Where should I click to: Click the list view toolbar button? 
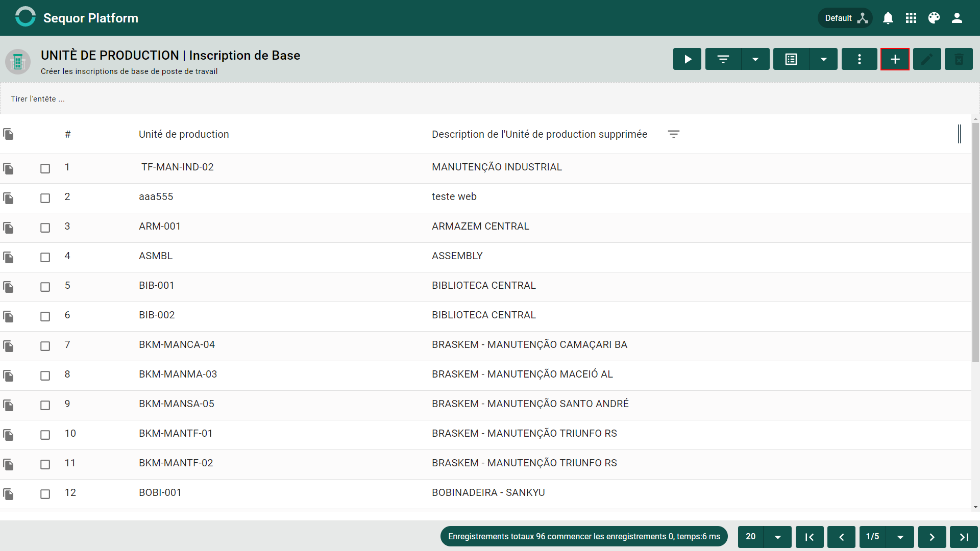coord(791,59)
